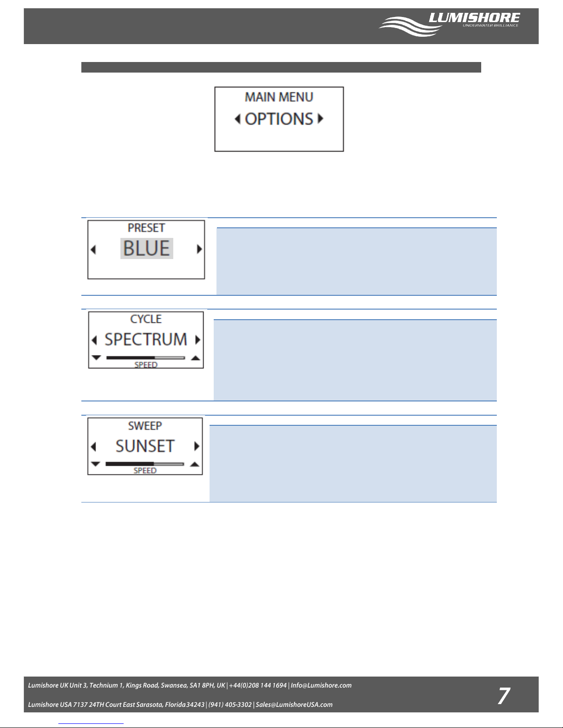Click CYCLE speed up arrow
Viewport: 563px width, 728px height.
pyautogui.click(x=196, y=358)
